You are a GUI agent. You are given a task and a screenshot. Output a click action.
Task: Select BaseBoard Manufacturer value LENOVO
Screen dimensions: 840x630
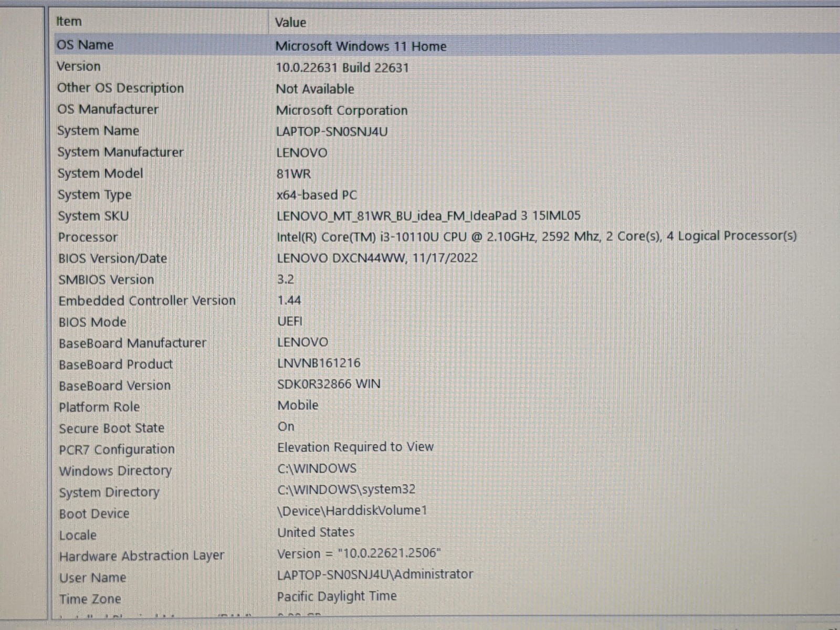(x=303, y=342)
